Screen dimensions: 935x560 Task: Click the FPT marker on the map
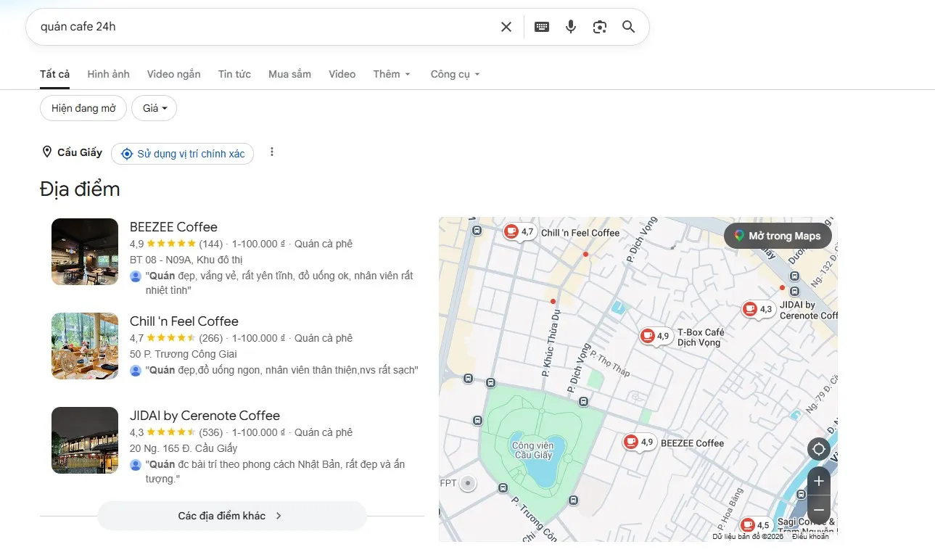click(x=467, y=482)
